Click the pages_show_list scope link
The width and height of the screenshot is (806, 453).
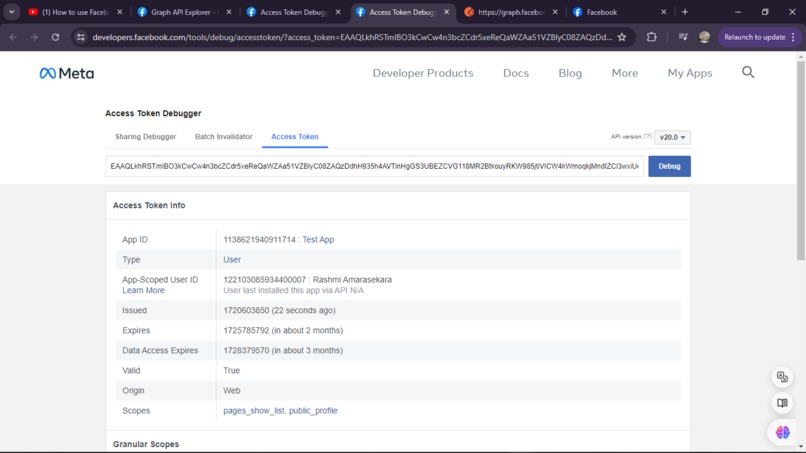click(253, 411)
